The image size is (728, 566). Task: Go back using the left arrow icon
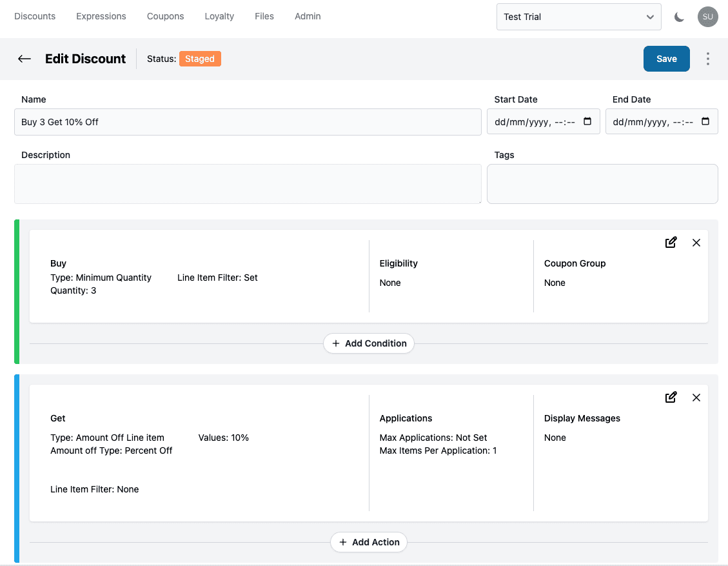[24, 59]
